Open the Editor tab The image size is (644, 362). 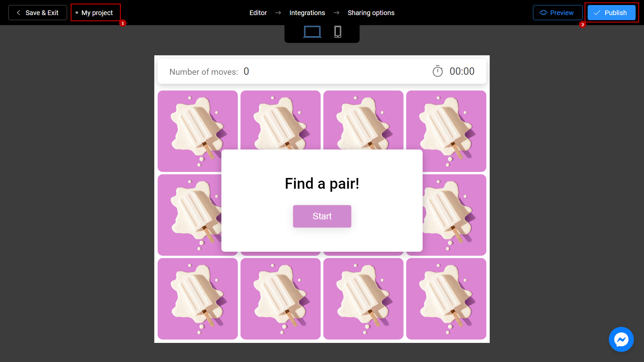[258, 12]
